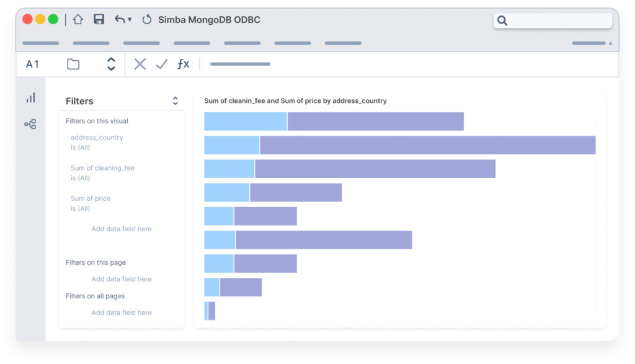Collapse the Filters panel using its chevron
635x364 pixels.
[x=175, y=100]
